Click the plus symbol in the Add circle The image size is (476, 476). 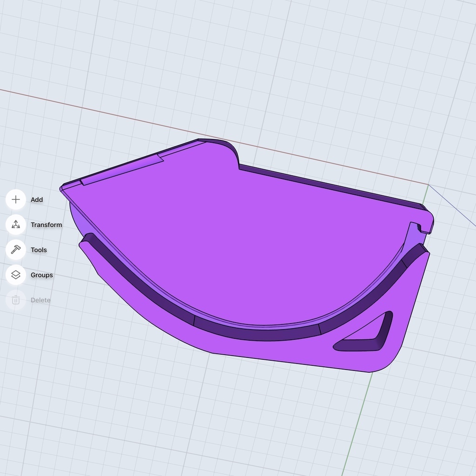point(15,199)
